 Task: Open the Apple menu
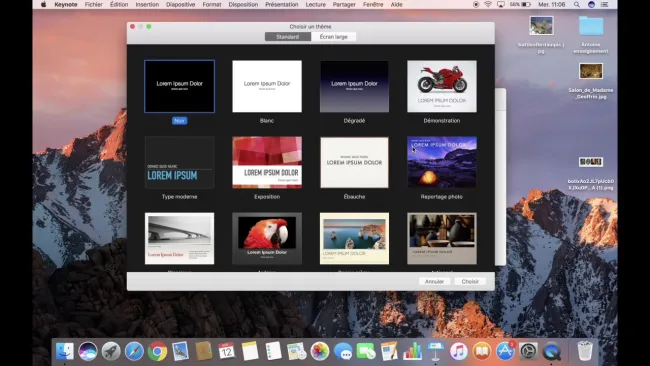pyautogui.click(x=44, y=5)
